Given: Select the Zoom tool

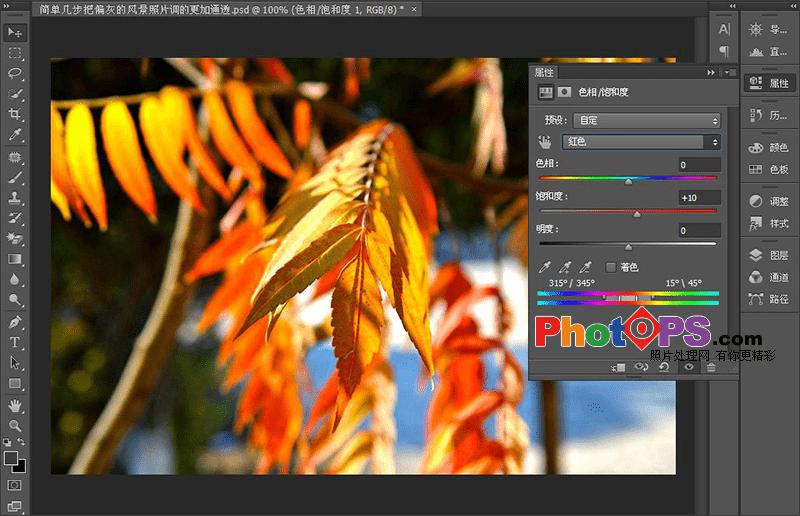Looking at the screenshot, I should (x=15, y=425).
